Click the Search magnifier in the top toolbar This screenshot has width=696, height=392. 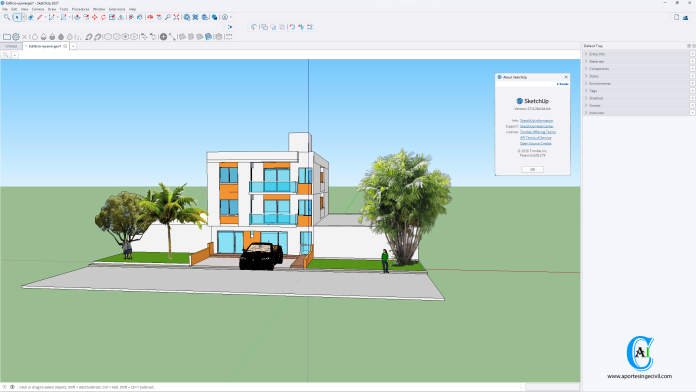(7, 17)
